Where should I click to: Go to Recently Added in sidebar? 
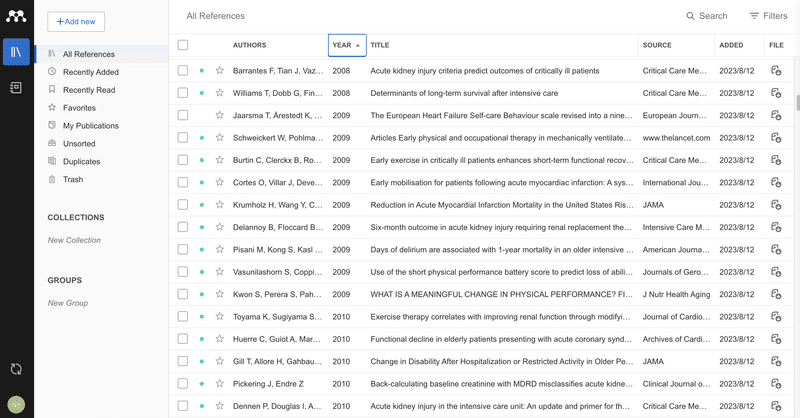[90, 72]
